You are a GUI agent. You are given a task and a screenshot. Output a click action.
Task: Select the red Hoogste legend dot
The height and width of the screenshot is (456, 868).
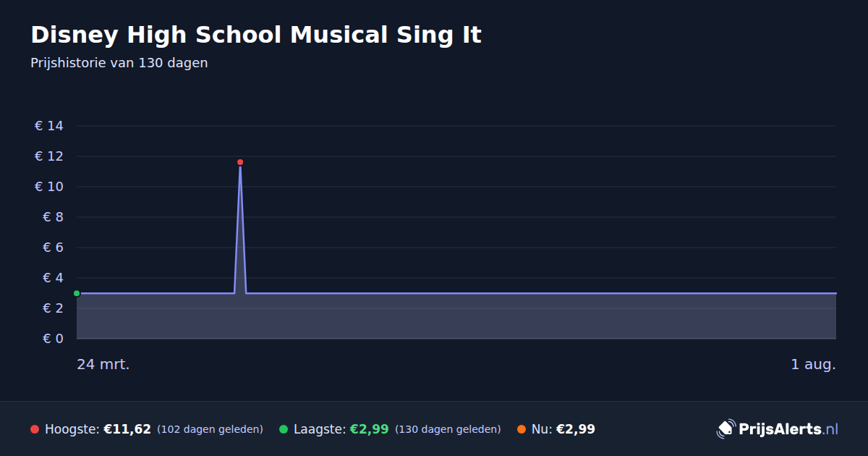click(35, 429)
